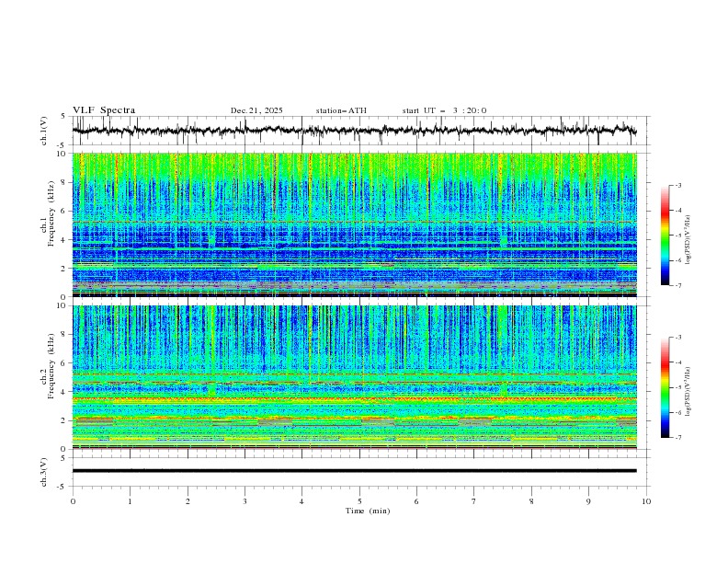Click the "-7" label on ch.1 colorbar
Viewport: 728px width, 563px height.
click(678, 285)
